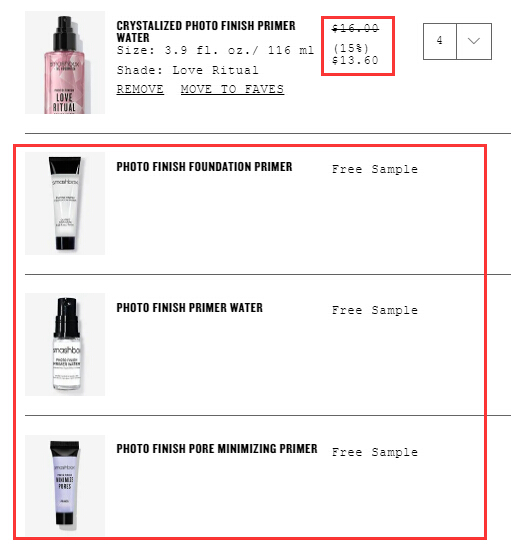
Task: Open the quantity dropdown chevron arrow
Action: click(x=474, y=41)
